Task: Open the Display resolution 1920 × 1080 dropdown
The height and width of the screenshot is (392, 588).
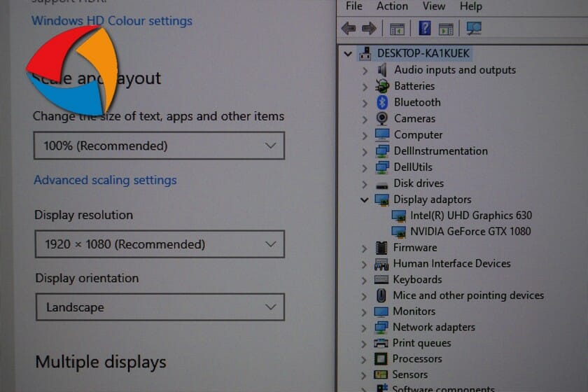Action: [x=160, y=244]
